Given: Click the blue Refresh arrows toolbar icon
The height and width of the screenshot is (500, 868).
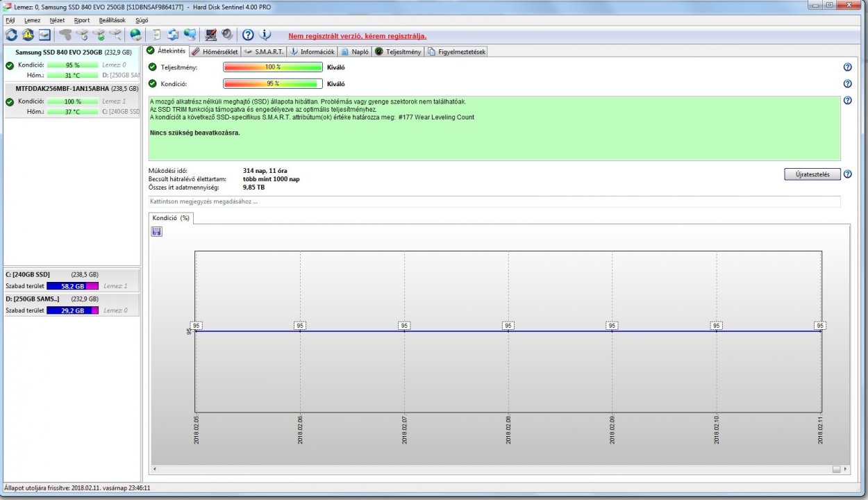Looking at the screenshot, I should (x=11, y=35).
